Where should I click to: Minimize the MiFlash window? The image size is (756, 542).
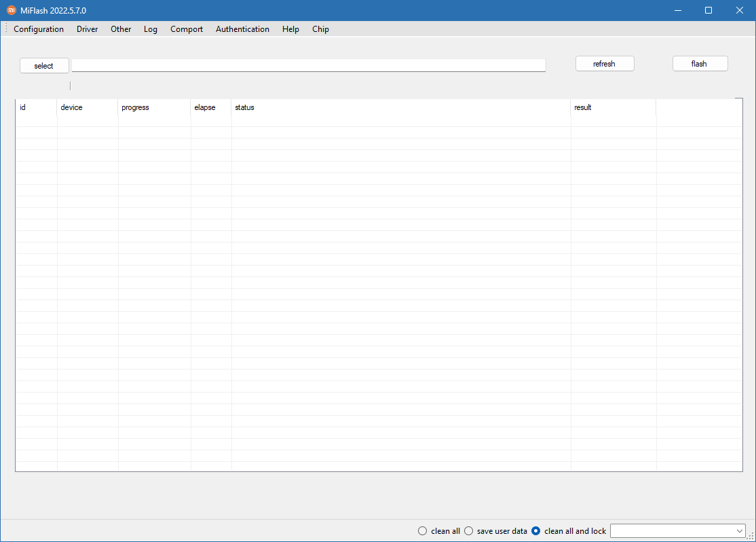(x=678, y=10)
